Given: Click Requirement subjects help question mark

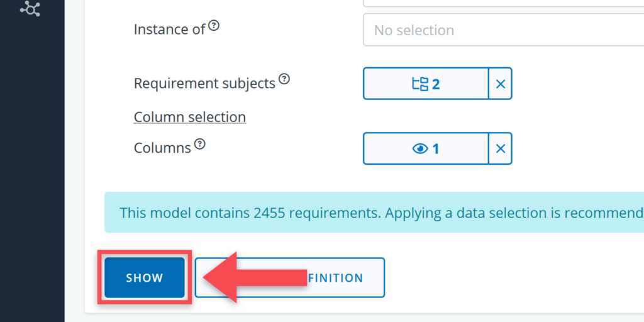Looking at the screenshot, I should point(284,79).
